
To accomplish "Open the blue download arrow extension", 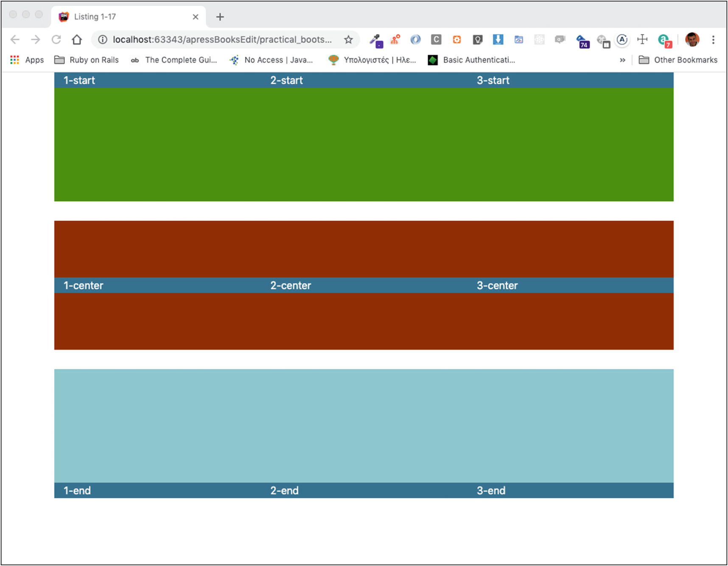I will click(x=498, y=39).
